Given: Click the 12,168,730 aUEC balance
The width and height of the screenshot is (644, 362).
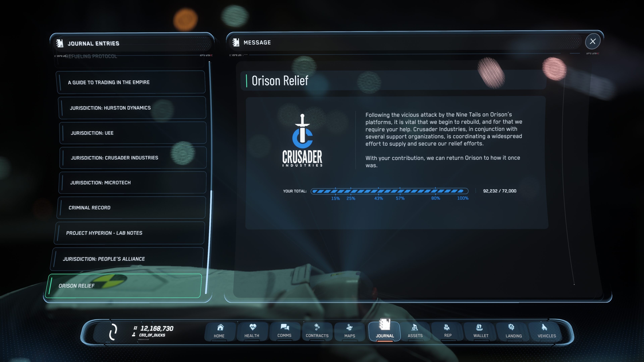Looking at the screenshot, I should pos(156,328).
